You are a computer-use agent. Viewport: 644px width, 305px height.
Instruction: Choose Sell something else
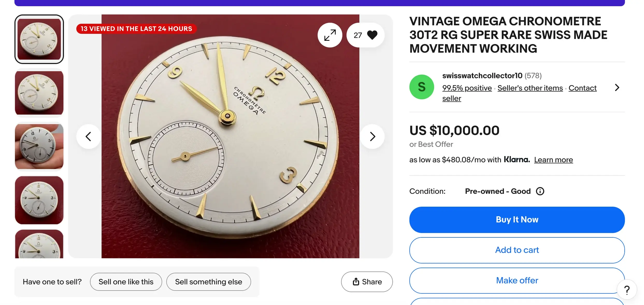coord(209,282)
